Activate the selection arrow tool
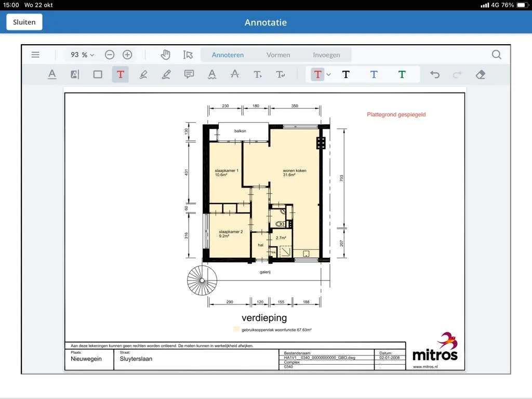Screen dimensions: 532x399 [188, 55]
